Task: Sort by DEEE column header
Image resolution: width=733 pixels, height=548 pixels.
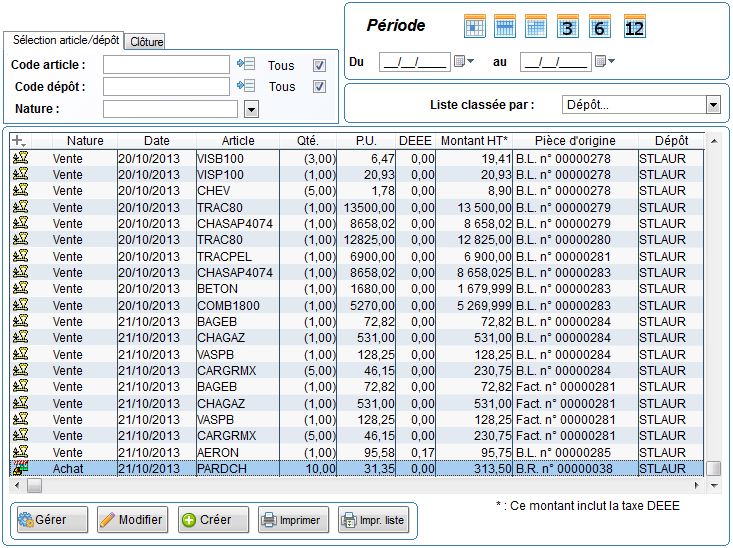Action: (x=416, y=141)
